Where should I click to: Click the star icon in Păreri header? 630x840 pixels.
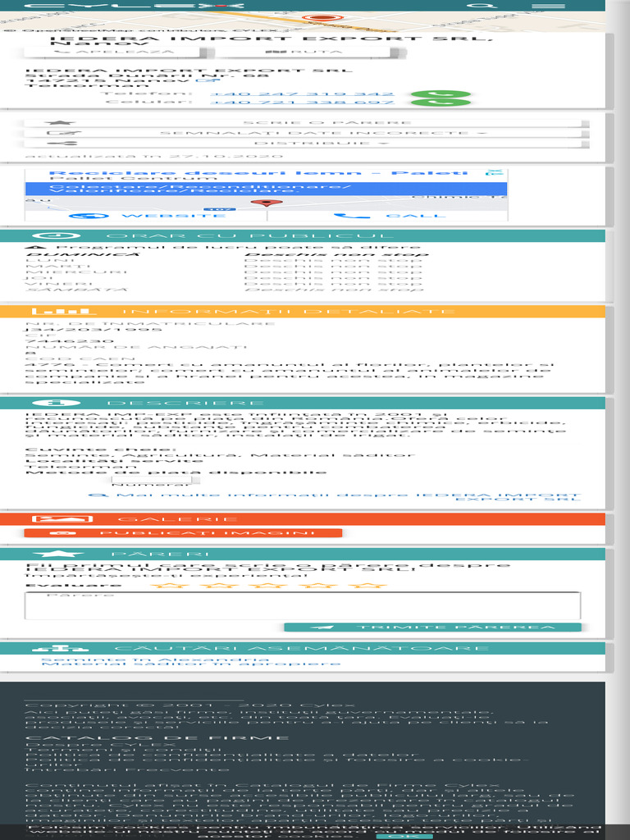click(x=58, y=554)
